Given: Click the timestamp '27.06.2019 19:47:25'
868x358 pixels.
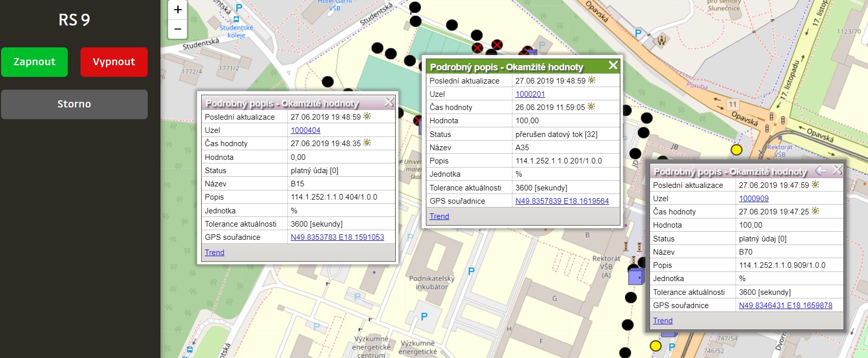Looking at the screenshot, I should click(774, 212).
